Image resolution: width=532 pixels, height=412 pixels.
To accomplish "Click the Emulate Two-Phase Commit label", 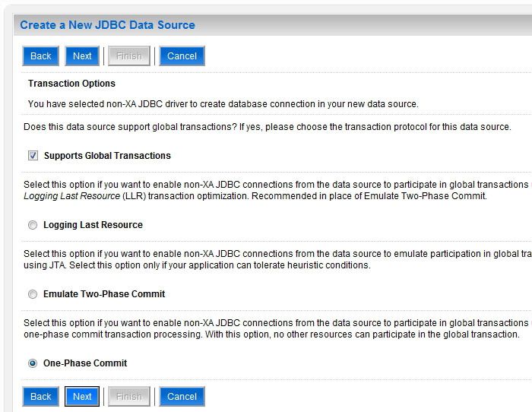I will pos(104,294).
